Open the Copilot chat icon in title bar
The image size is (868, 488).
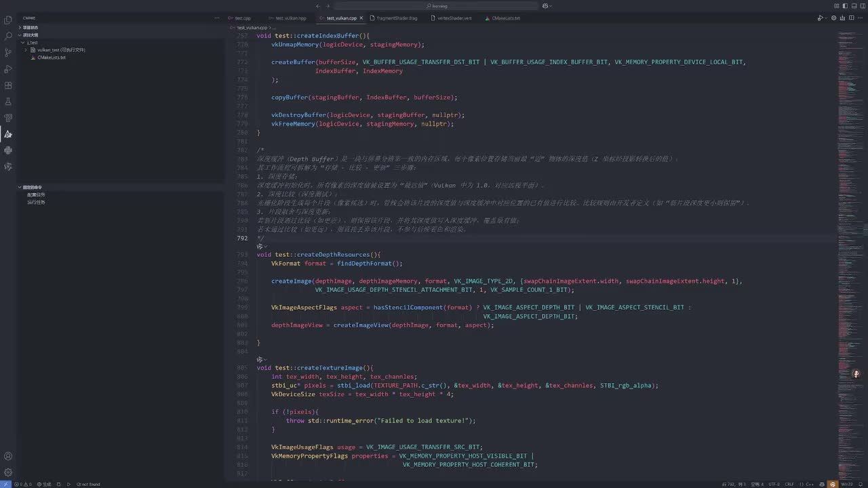(x=545, y=6)
